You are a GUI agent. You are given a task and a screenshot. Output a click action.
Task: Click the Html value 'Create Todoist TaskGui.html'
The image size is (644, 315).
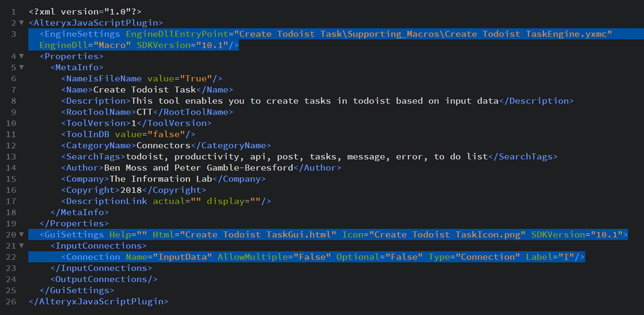click(258, 234)
